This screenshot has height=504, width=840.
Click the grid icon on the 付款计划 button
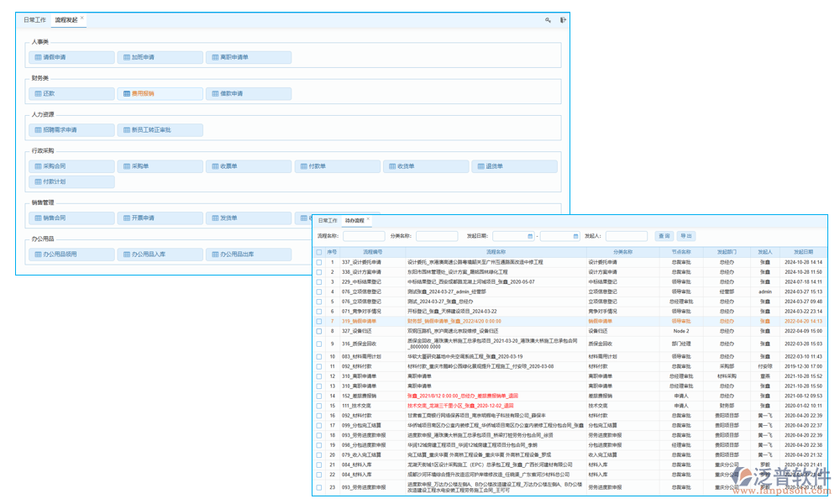point(38,182)
